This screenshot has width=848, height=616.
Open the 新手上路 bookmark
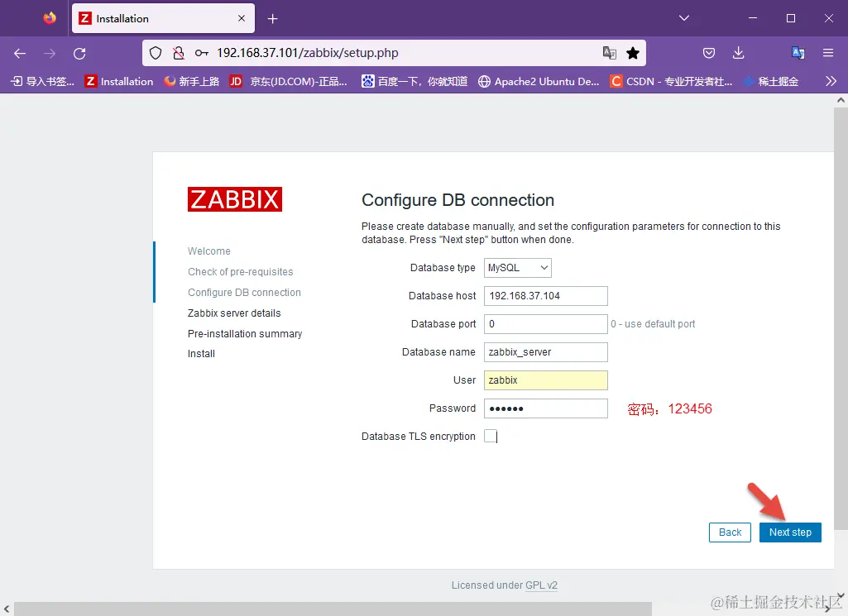[x=192, y=82]
